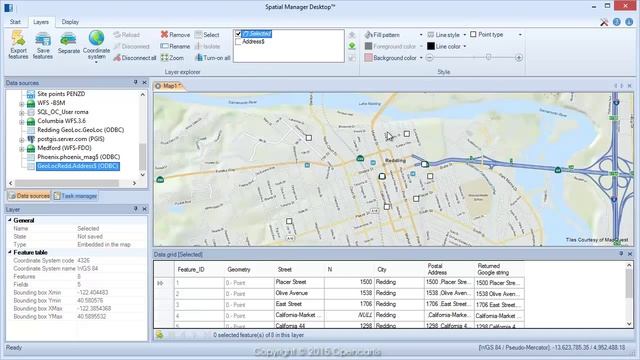Increase style size with plus button
Image resolution: width=640 pixels, height=360 pixels.
pos(519,58)
